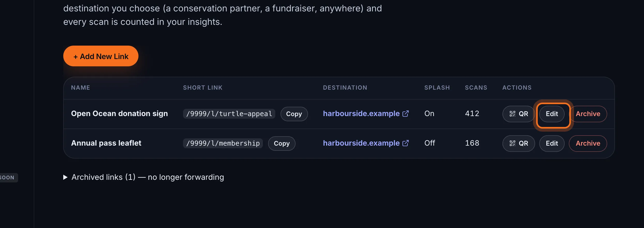The width and height of the screenshot is (644, 228).
Task: Click the DESTINATION column header
Action: point(345,88)
